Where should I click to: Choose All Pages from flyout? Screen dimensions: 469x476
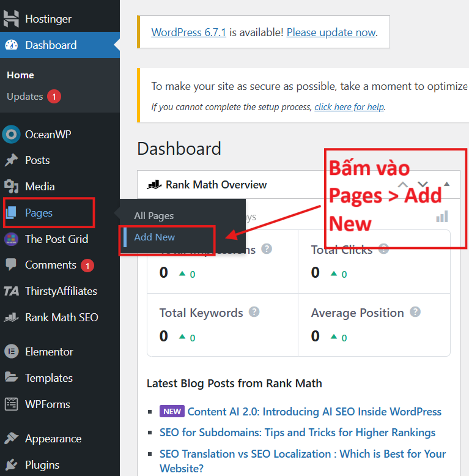click(x=154, y=216)
